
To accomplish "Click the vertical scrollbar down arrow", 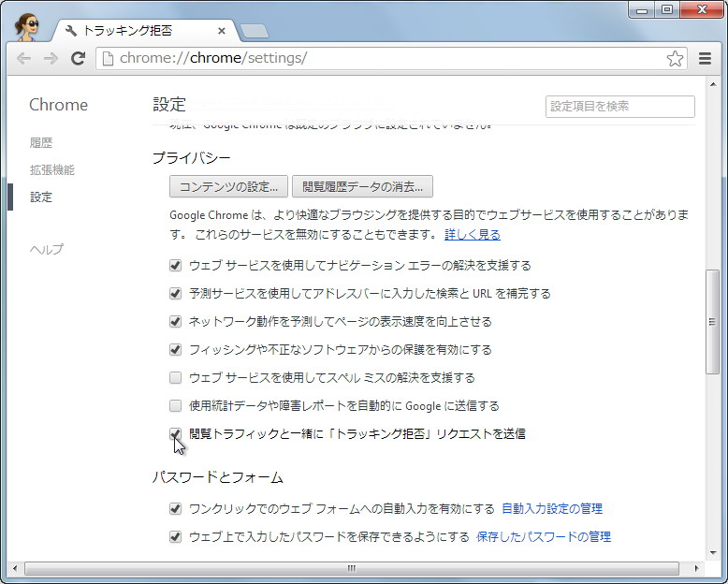I will [713, 552].
